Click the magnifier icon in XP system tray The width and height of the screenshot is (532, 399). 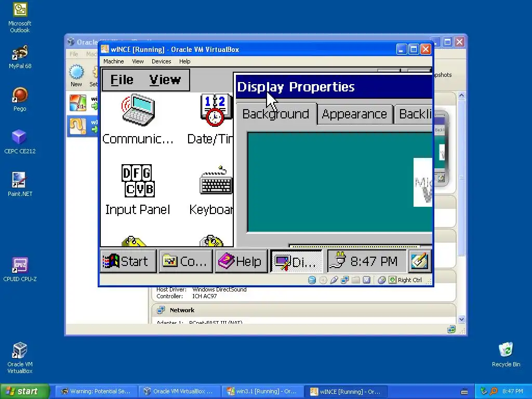[494, 391]
